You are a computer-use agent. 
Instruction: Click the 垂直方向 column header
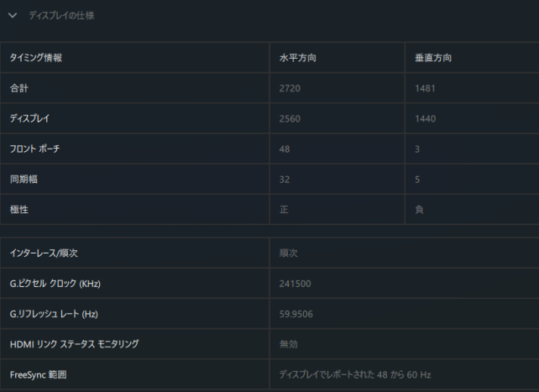[x=432, y=58]
